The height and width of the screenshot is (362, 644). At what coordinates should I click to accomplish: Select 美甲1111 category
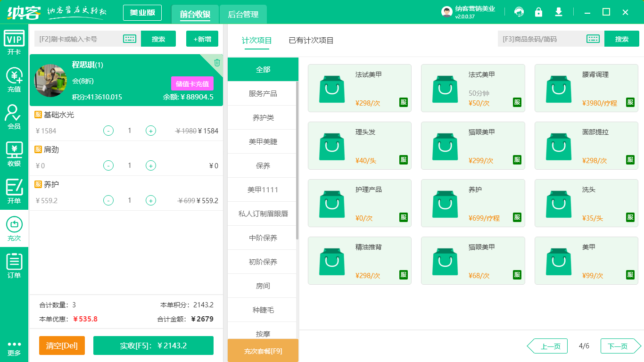pyautogui.click(x=263, y=189)
